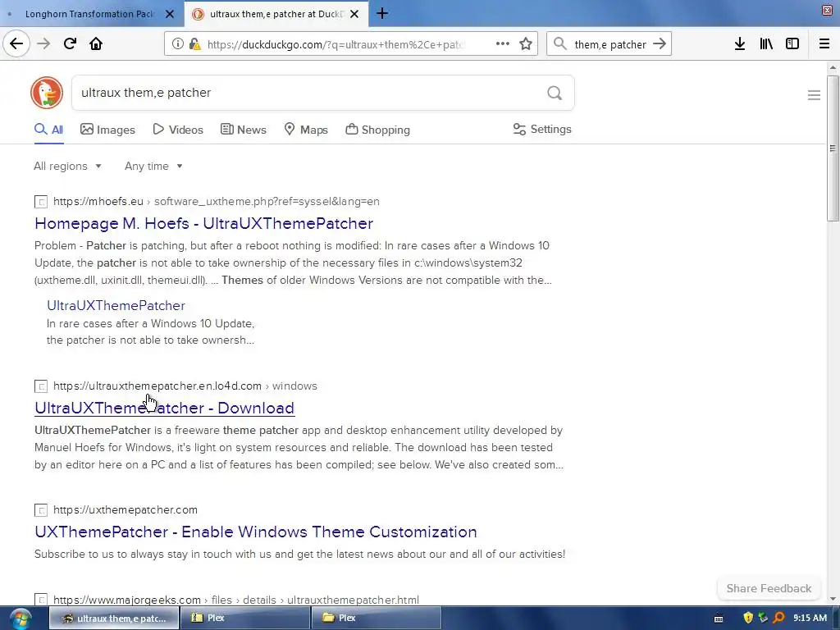The image size is (840, 630).
Task: Click the favicon next to mhoefs.eu
Action: tap(41, 202)
